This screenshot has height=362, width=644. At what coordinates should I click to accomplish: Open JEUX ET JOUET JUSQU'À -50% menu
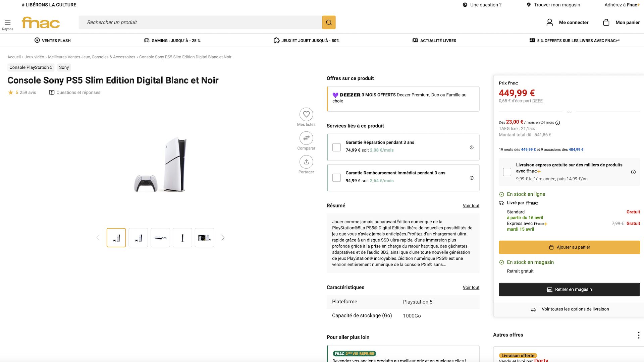pyautogui.click(x=307, y=41)
